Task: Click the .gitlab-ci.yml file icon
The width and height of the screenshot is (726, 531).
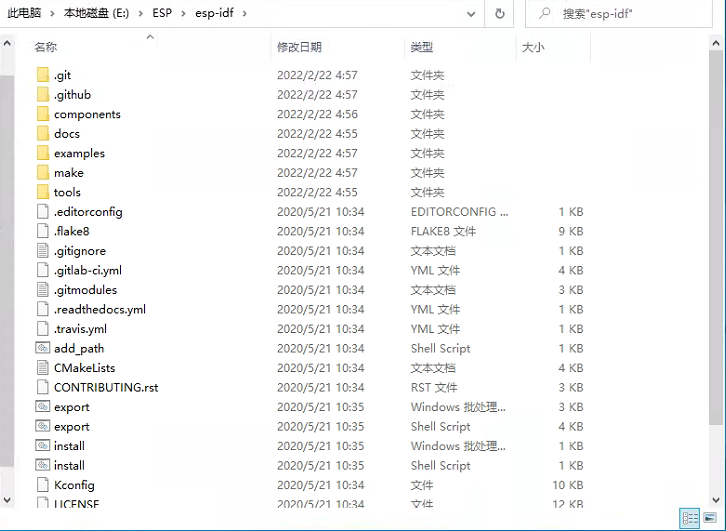Action: pos(43,269)
